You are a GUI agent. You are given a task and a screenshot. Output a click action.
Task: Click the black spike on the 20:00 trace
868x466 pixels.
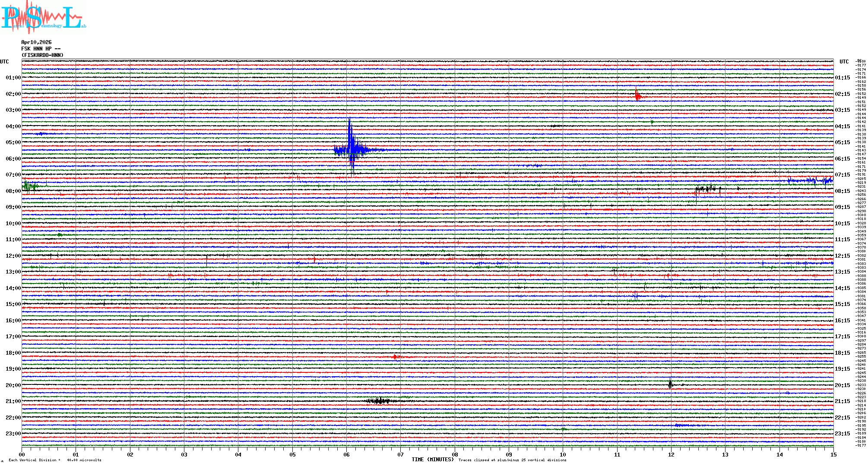pos(670,384)
